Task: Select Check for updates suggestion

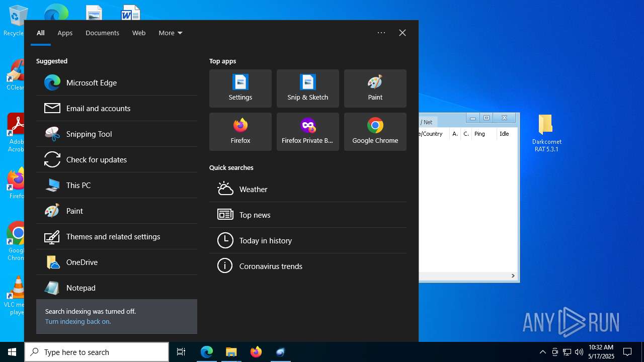Action: click(x=117, y=159)
